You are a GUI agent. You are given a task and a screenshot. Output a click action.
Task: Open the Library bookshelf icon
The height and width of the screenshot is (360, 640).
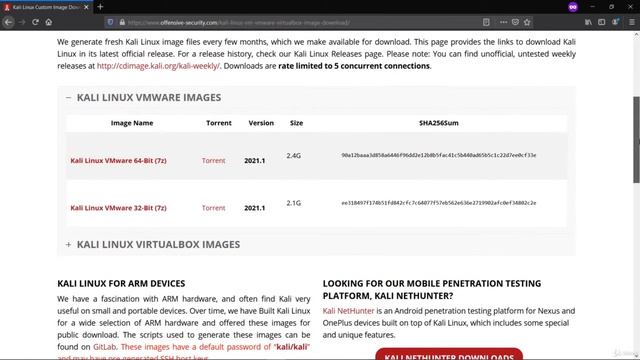588,22
